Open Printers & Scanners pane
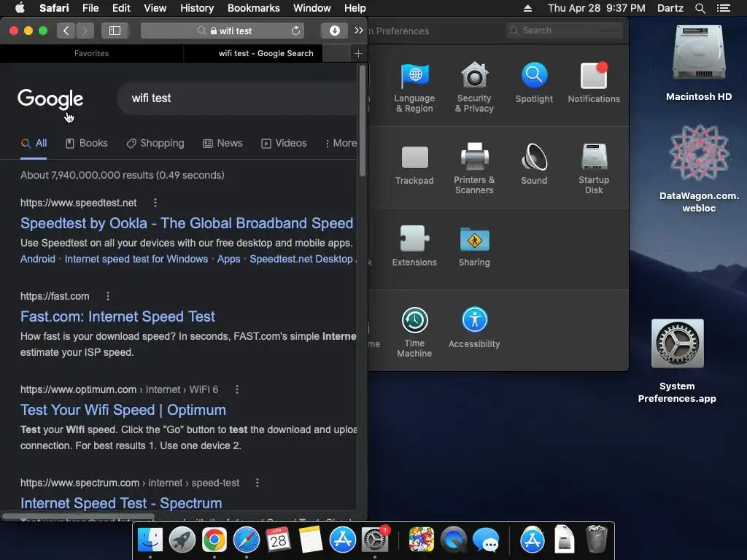 (474, 168)
